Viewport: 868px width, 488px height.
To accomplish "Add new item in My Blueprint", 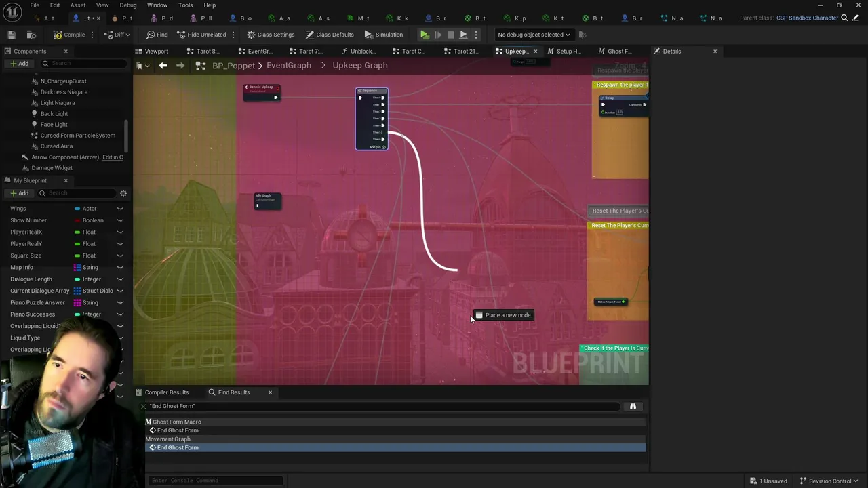I will tap(19, 193).
